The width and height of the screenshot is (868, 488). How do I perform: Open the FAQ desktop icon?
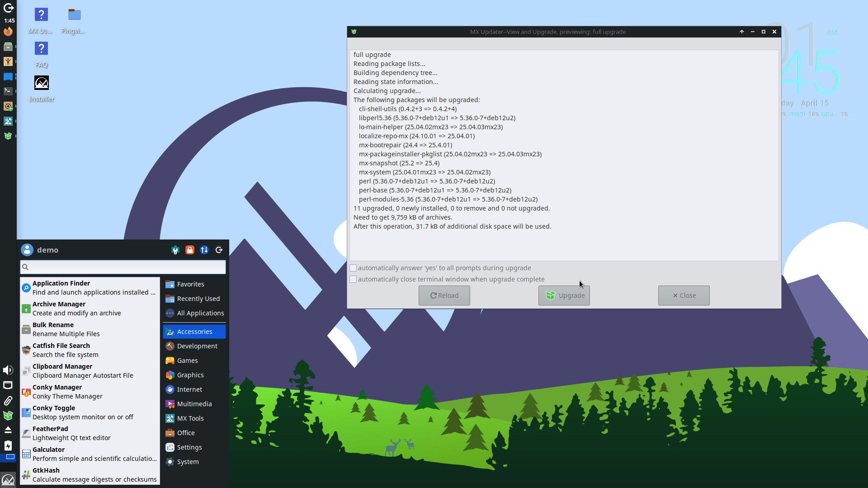point(41,55)
